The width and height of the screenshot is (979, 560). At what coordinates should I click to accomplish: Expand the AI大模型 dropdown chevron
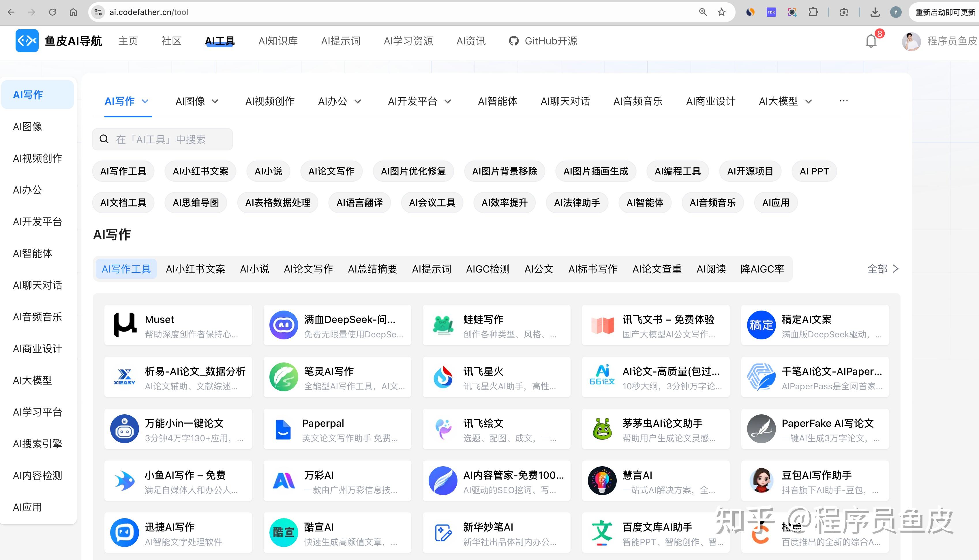click(x=809, y=102)
